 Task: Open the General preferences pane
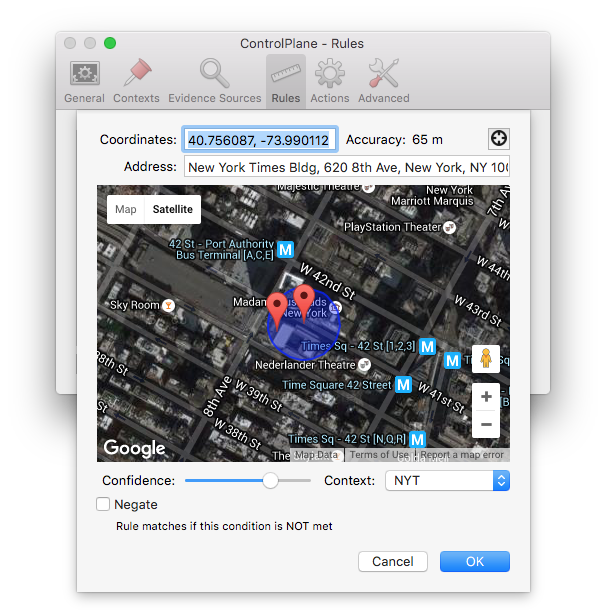pyautogui.click(x=84, y=81)
